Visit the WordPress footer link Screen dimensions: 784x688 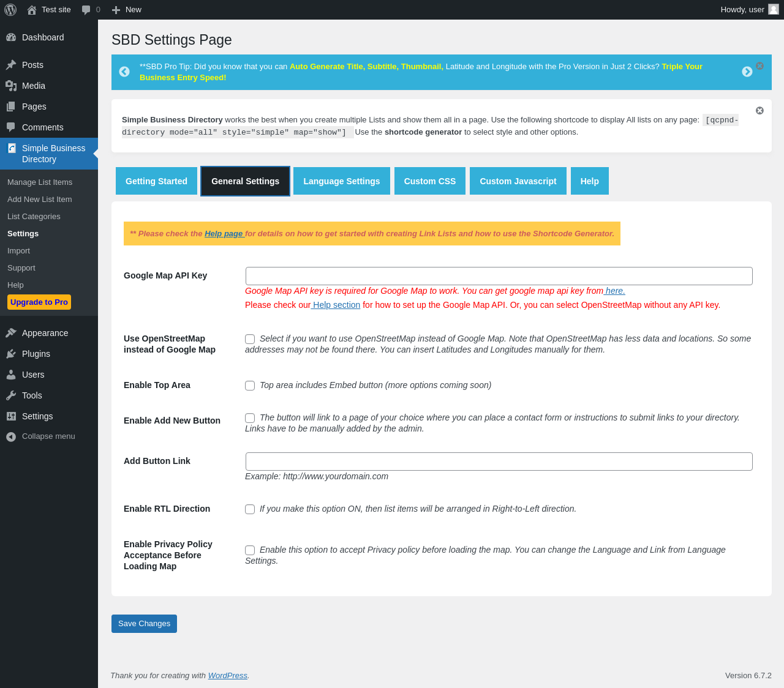pyautogui.click(x=228, y=676)
